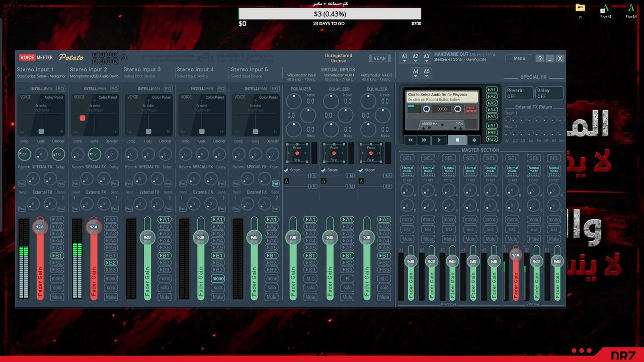Select the A1 master bus with SEL
Viewport: 644px width, 362px height.
pyautogui.click(x=408, y=158)
